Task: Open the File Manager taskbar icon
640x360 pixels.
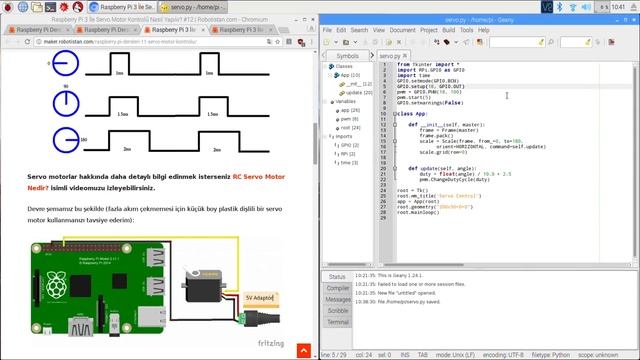Action: click(37, 7)
